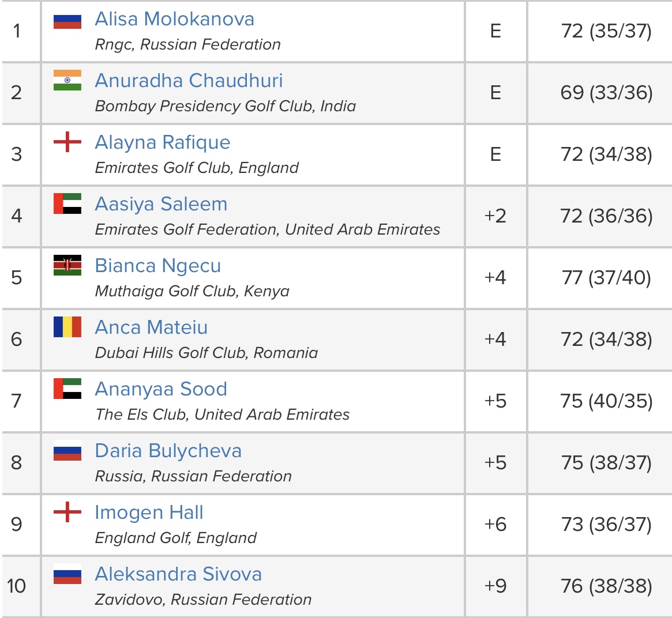This screenshot has height=618, width=672.
Task: Select the Alayna Rafique name link
Action: click(x=163, y=142)
